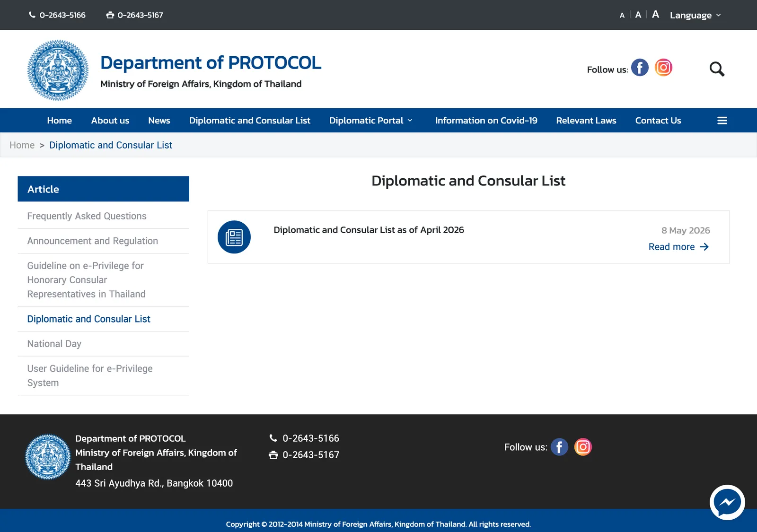The image size is (757, 532).
Task: Open the Contact Us menu item
Action: [x=658, y=121]
